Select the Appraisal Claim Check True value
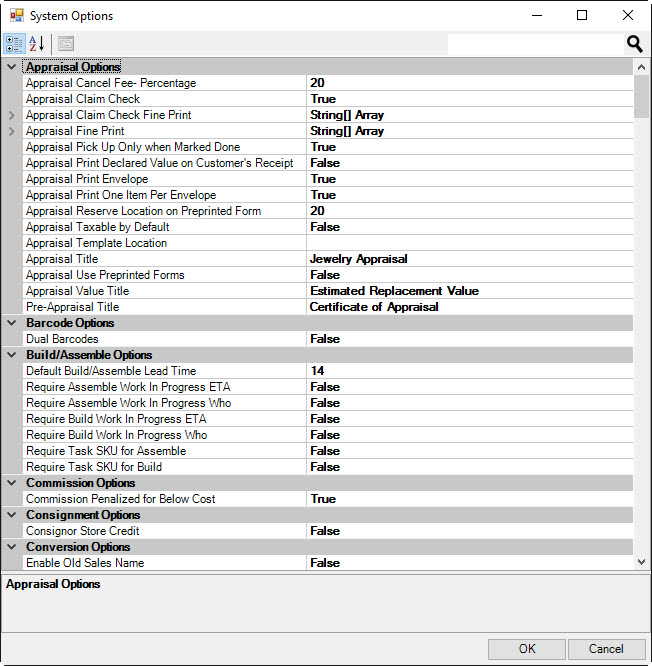 click(468, 99)
